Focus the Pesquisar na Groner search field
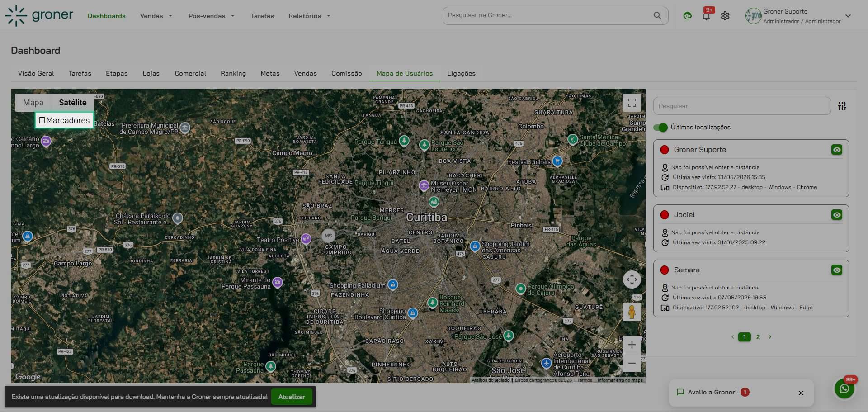The height and width of the screenshot is (412, 868). 555,16
